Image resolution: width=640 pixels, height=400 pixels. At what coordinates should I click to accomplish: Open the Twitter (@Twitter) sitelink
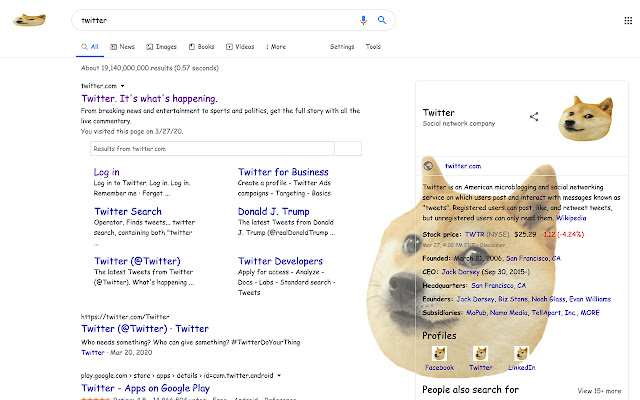coord(137,261)
